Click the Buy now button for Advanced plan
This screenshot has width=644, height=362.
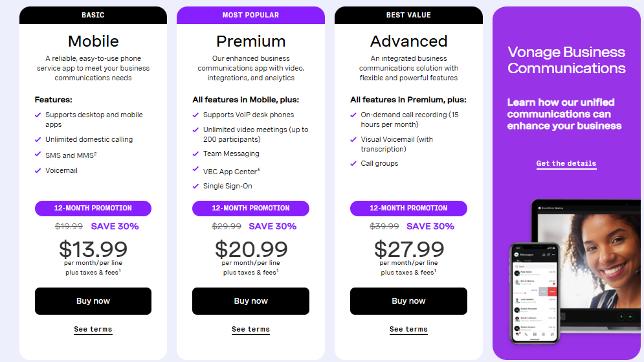(408, 301)
